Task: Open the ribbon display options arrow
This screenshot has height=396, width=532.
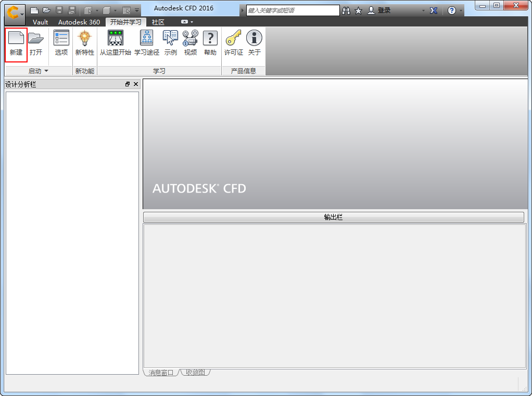Action: point(192,22)
